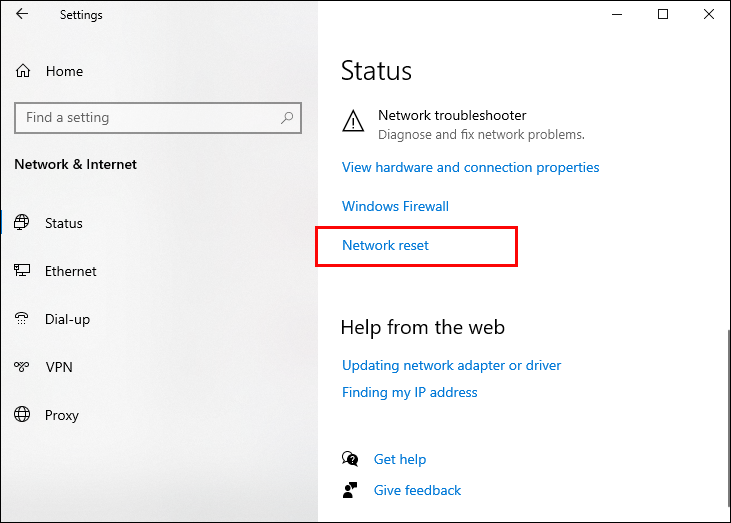Open Updating network adapter or driver link
The image size is (731, 523).
coord(451,365)
